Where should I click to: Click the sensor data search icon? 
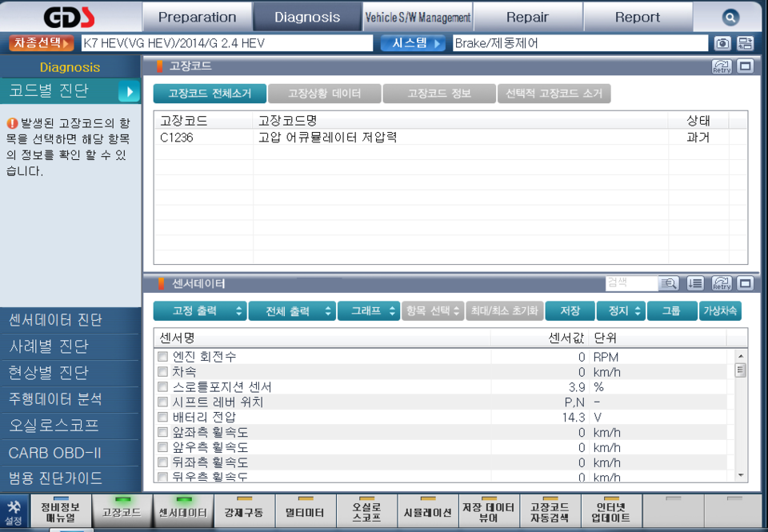pyautogui.click(x=669, y=283)
